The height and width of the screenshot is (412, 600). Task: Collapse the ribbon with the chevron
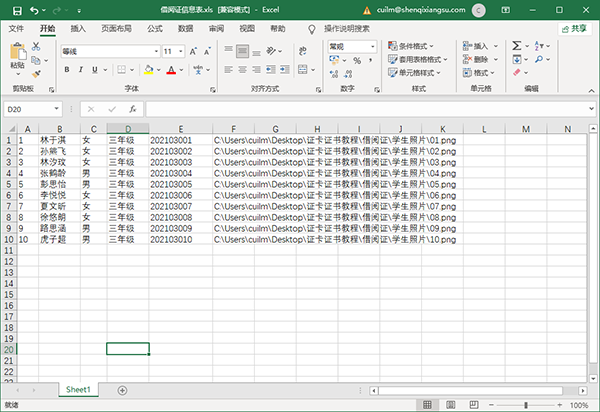[592, 91]
